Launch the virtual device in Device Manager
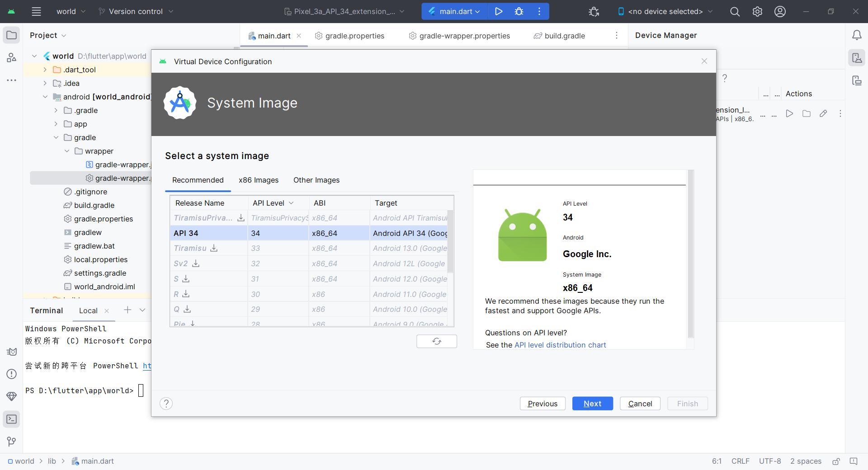 click(x=789, y=113)
